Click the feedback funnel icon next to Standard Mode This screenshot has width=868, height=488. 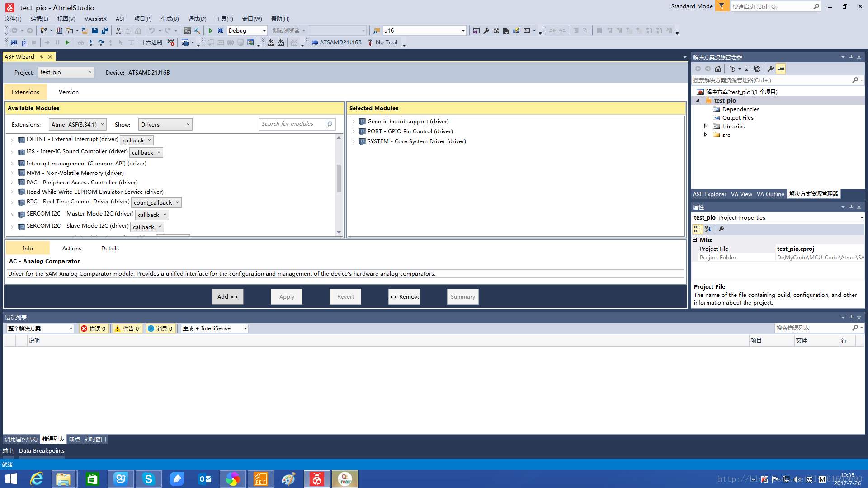click(722, 6)
